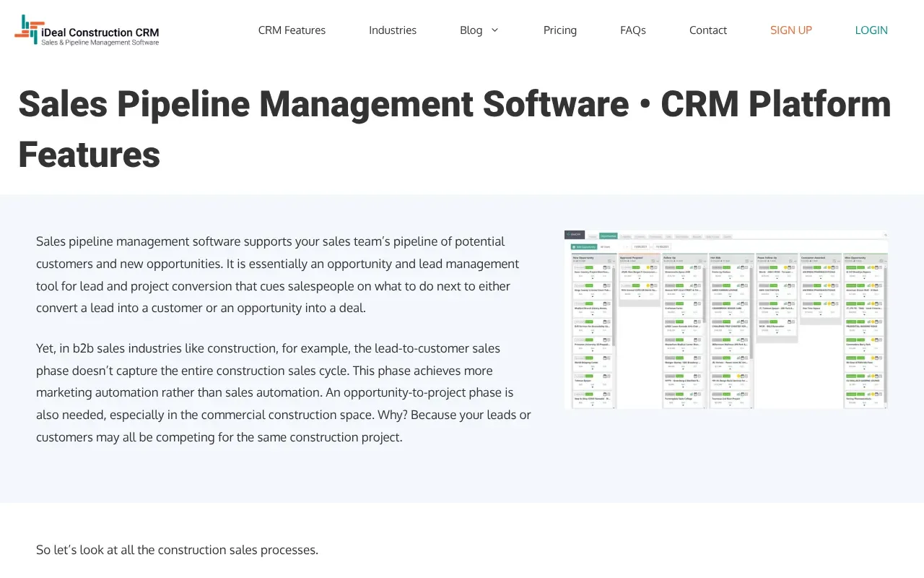Click the chart icon on the Contractor Awarded card

[825, 267]
